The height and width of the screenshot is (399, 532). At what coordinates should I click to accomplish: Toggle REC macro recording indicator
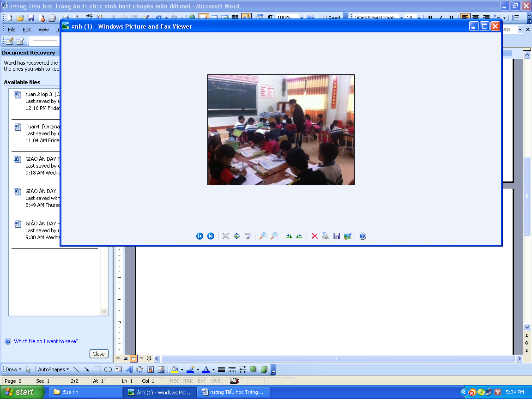(175, 381)
